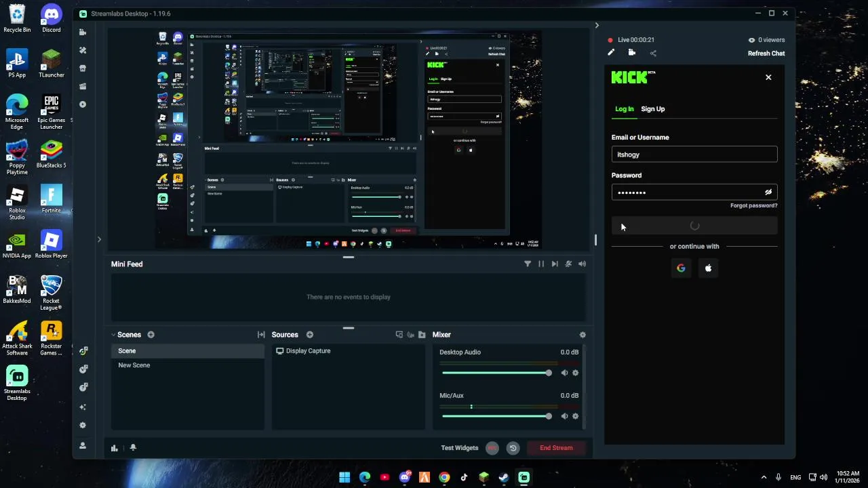Open the Settings gear in left sidebar
Image resolution: width=868 pixels, height=488 pixels.
pyautogui.click(x=83, y=426)
